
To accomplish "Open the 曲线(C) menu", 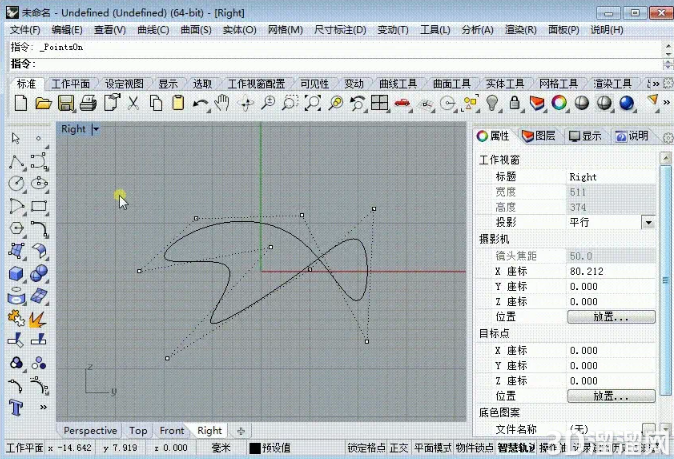I will point(153,30).
